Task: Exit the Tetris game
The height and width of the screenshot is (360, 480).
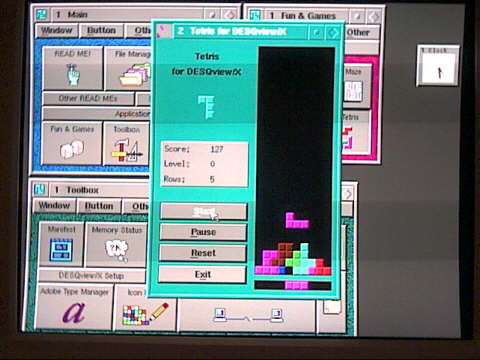Action: (202, 274)
